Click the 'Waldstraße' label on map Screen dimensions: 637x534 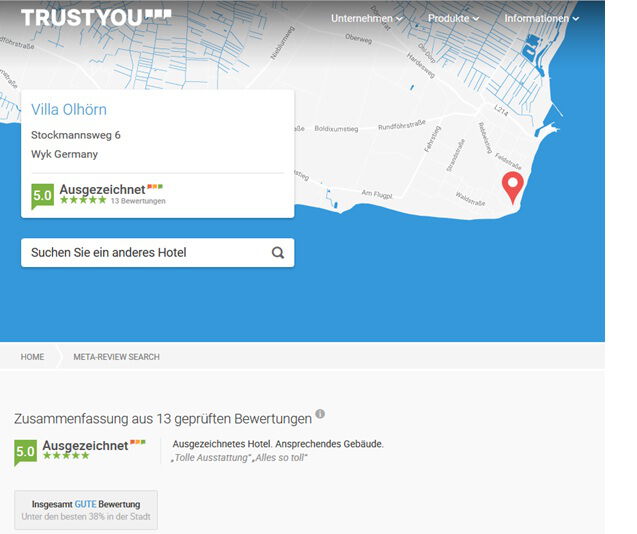click(x=470, y=199)
